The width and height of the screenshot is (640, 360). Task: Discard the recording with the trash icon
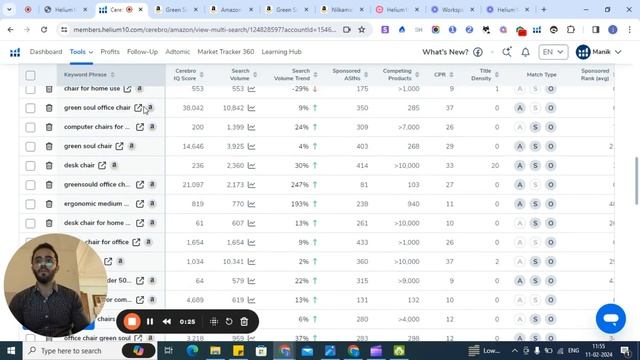244,322
